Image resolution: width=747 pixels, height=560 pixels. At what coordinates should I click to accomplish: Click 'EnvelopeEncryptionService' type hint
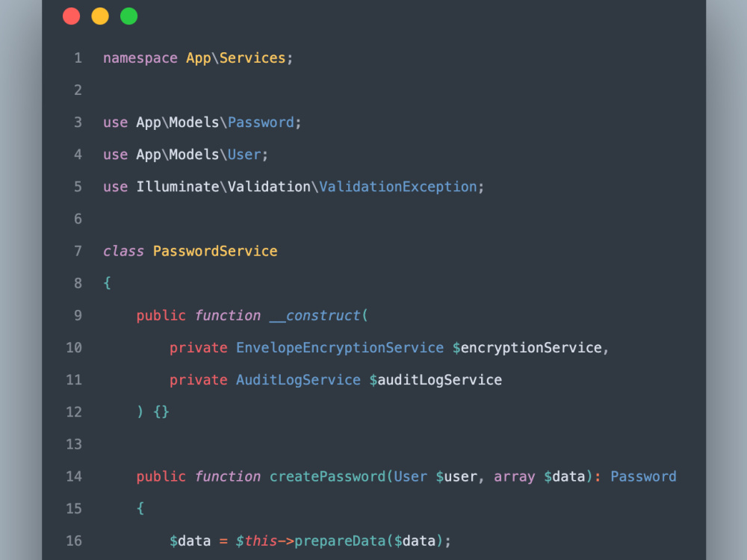pos(340,348)
